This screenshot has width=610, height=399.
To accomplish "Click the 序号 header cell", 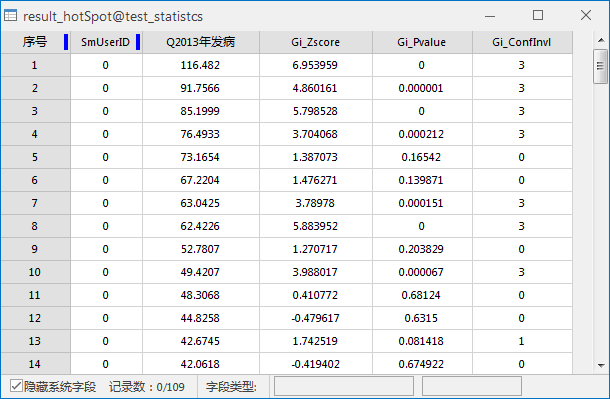I will (35, 42).
